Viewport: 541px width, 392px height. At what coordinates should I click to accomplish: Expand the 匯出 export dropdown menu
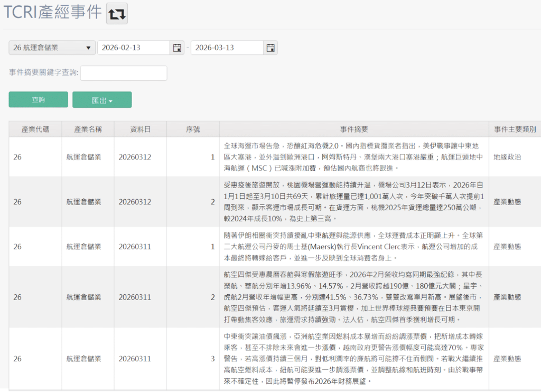tap(102, 99)
